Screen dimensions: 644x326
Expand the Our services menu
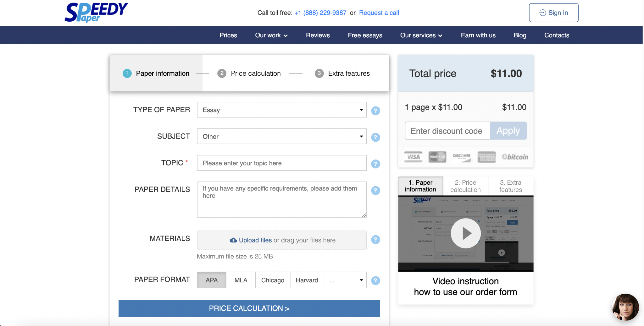click(421, 35)
